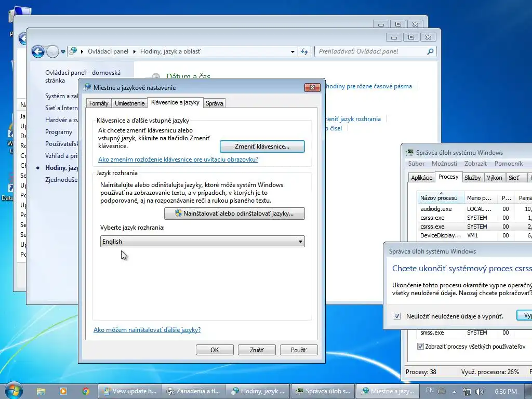
Task: Sort by Názov procesu column header
Action: pyautogui.click(x=440, y=198)
